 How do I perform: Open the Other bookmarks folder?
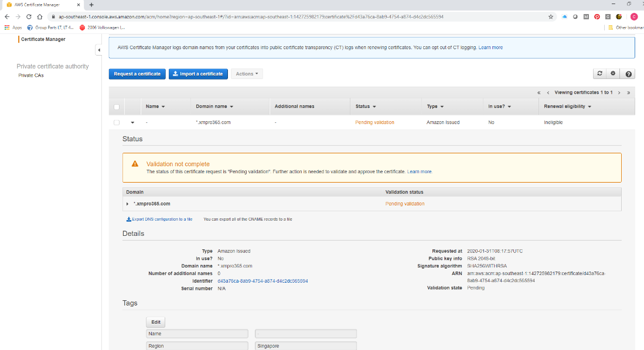(x=625, y=28)
